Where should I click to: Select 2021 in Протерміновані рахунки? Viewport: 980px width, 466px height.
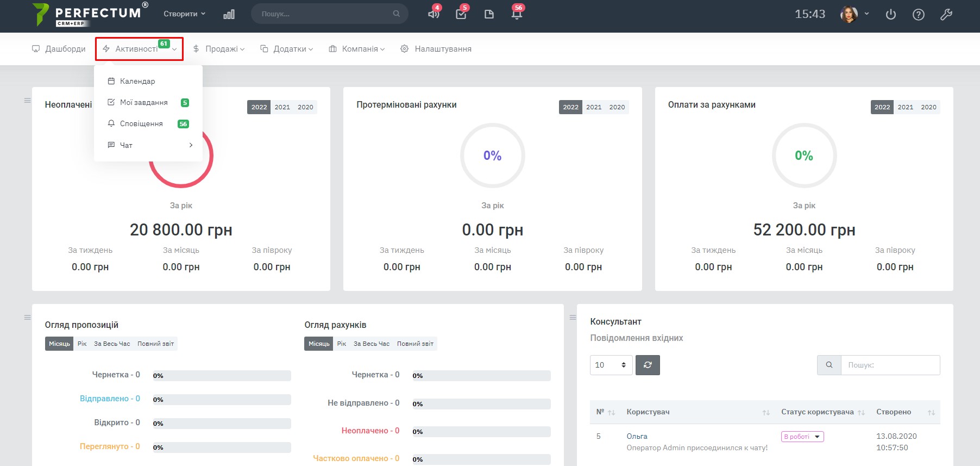594,107
